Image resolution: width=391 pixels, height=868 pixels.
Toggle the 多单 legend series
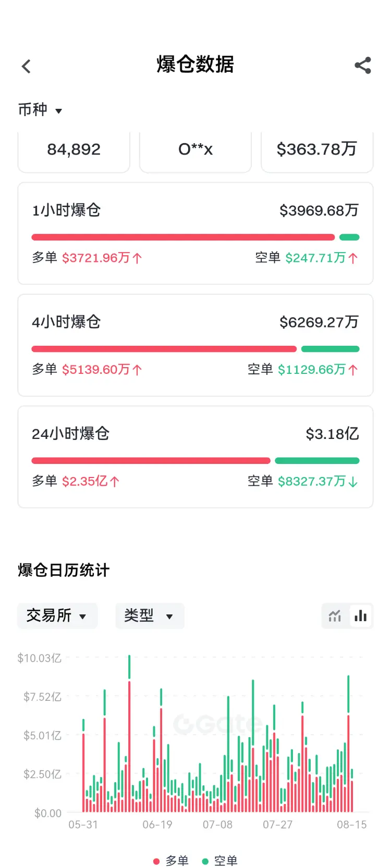171,861
